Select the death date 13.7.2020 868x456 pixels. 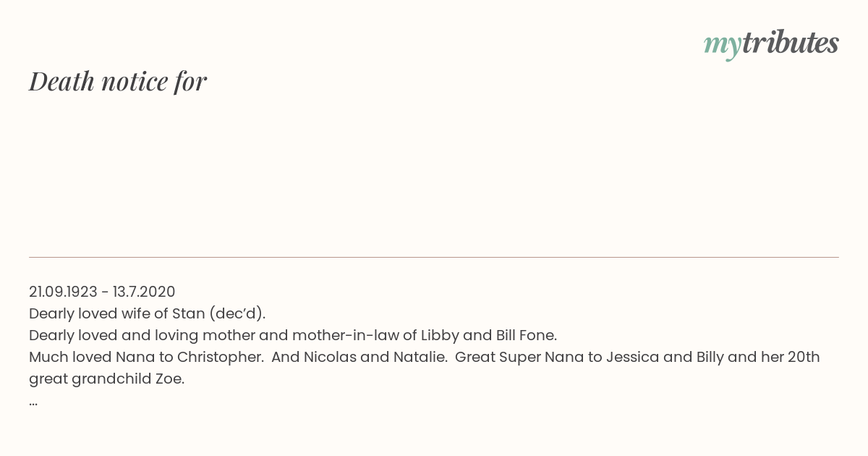144,292
